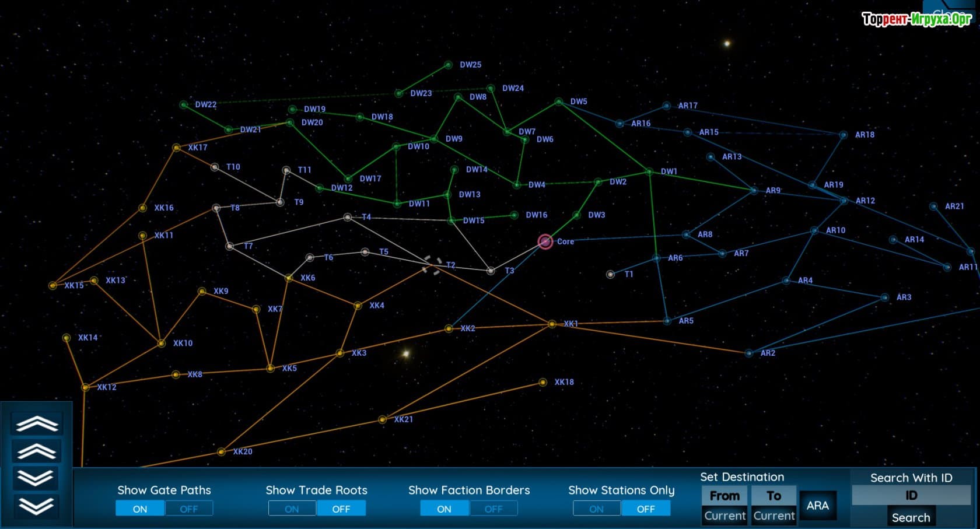Click the bottommost double down-chevron button

click(x=36, y=506)
